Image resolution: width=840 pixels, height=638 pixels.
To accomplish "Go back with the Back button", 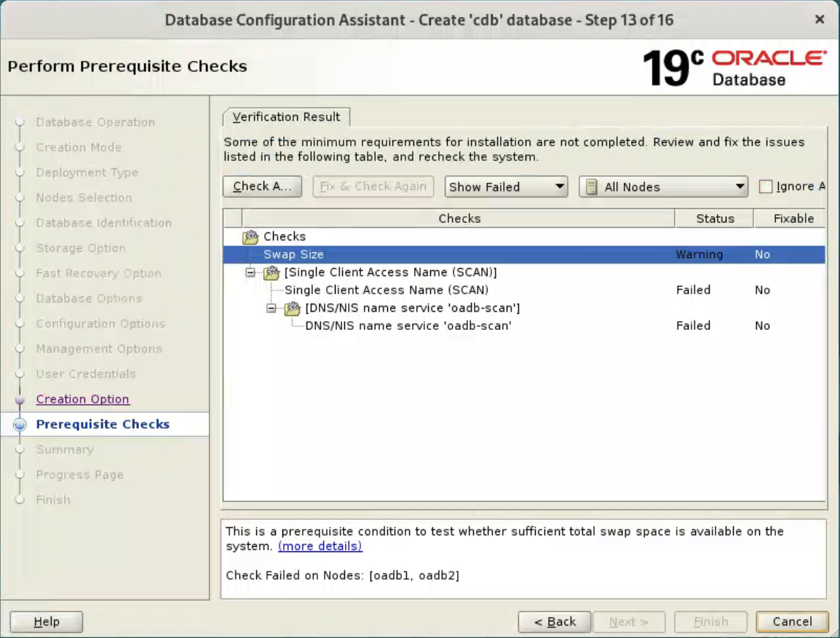I will pyautogui.click(x=555, y=622).
